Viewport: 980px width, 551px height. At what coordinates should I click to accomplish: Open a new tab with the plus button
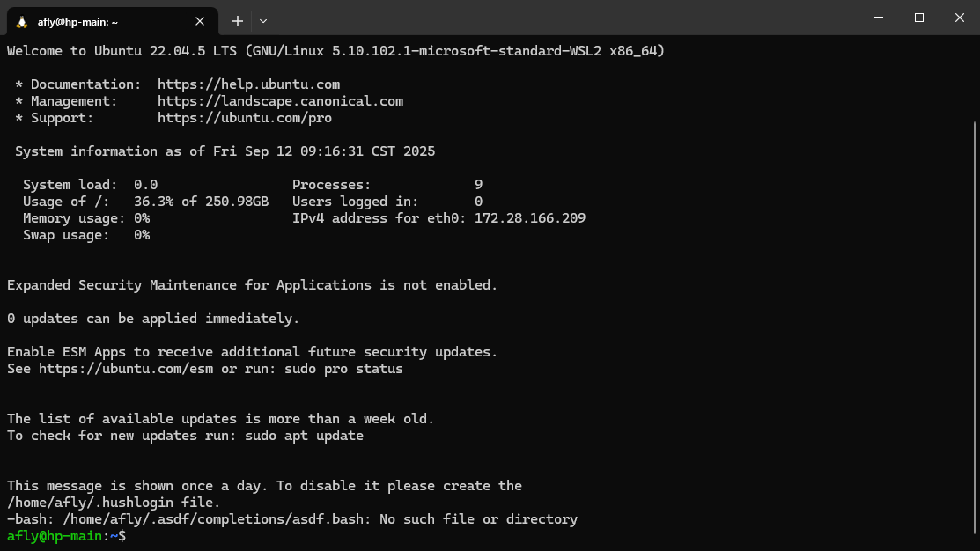point(238,21)
